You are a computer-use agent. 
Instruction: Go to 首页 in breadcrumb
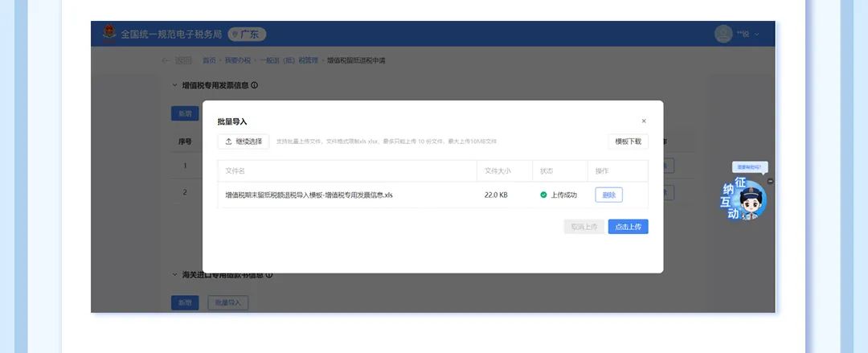click(209, 60)
